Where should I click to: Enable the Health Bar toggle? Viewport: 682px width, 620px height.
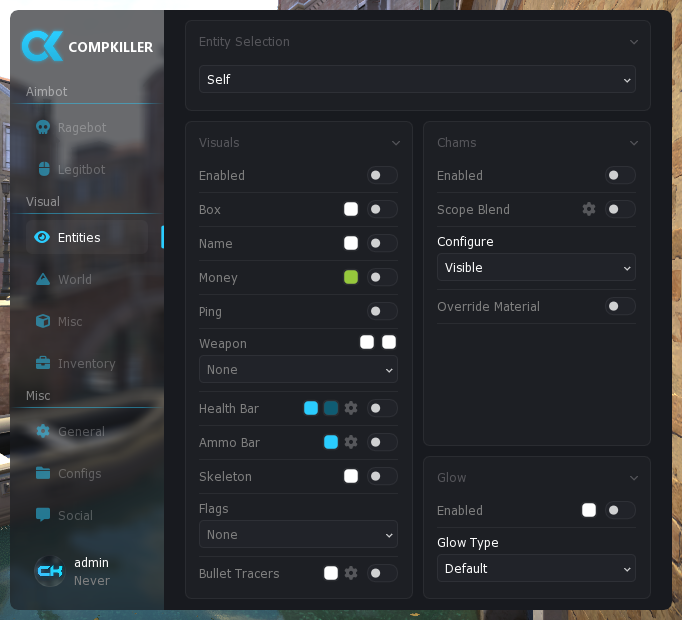click(x=382, y=408)
